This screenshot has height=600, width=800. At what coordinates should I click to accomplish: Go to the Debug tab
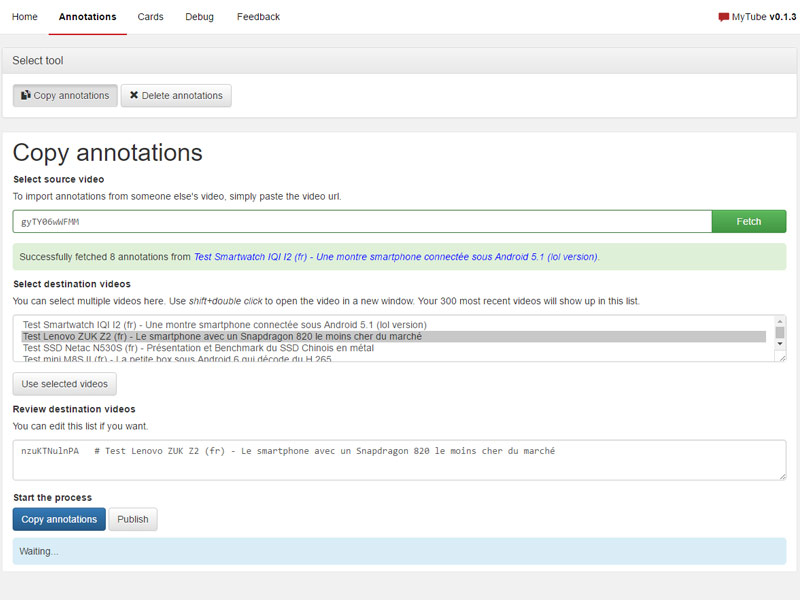pyautogui.click(x=199, y=17)
